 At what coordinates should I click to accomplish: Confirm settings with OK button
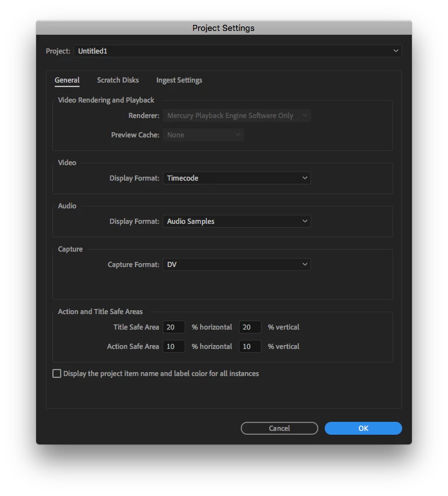coord(363,428)
